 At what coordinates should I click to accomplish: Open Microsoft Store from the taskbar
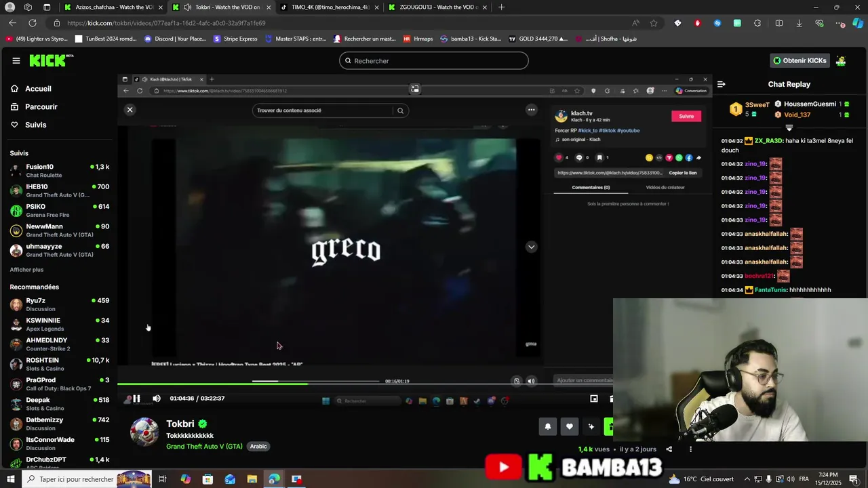point(208,479)
